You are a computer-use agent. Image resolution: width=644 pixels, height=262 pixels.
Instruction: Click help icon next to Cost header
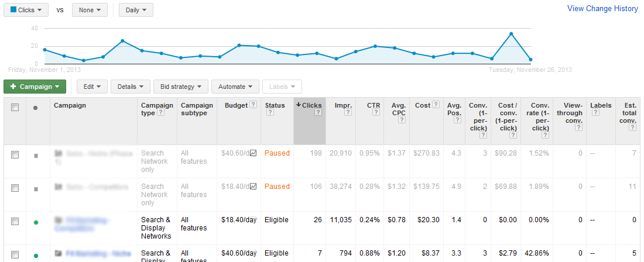click(436, 105)
